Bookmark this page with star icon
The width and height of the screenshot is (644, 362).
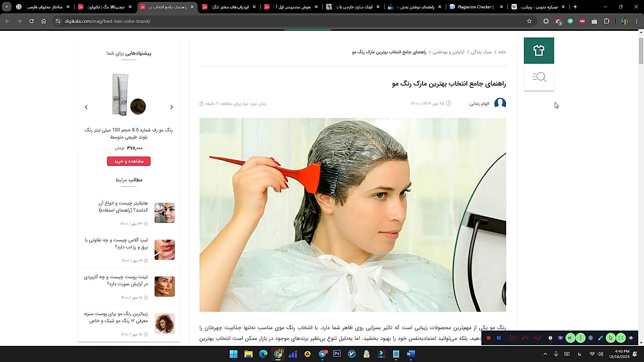[529, 21]
